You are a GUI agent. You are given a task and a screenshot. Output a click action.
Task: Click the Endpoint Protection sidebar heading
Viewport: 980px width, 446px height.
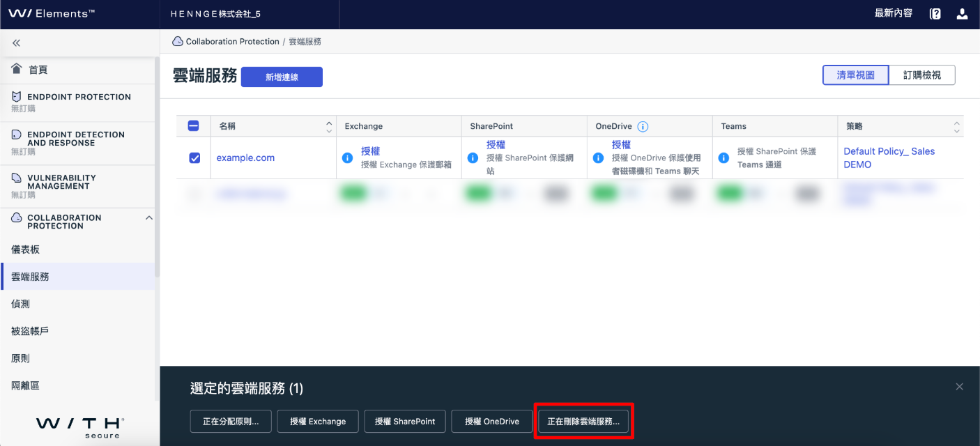point(79,97)
